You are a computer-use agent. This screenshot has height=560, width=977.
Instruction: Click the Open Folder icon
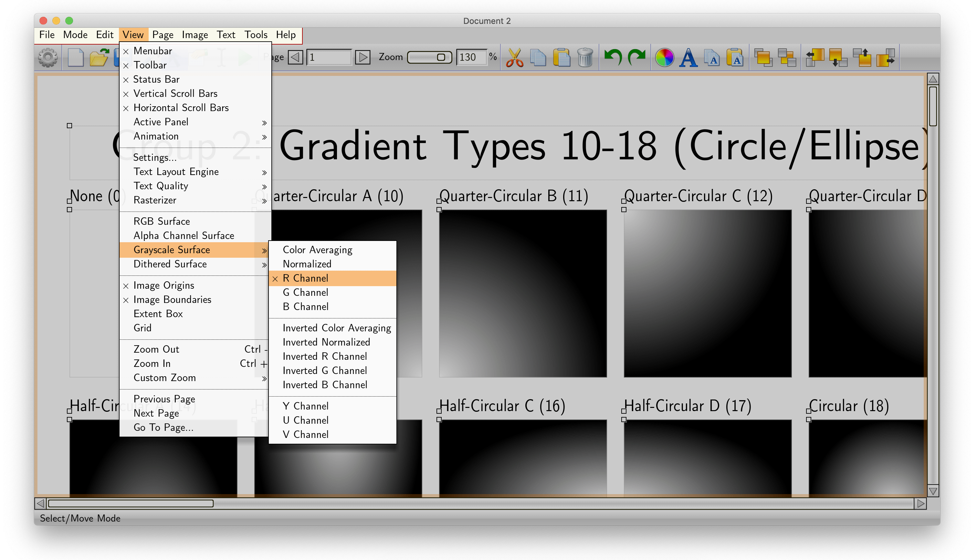click(x=99, y=58)
